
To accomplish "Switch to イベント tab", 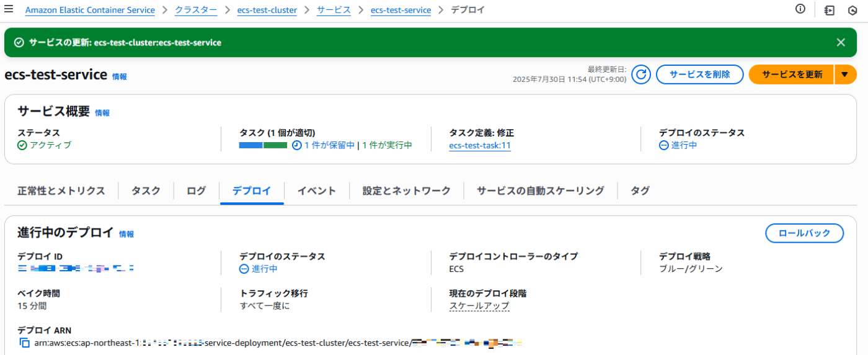I will 316,191.
